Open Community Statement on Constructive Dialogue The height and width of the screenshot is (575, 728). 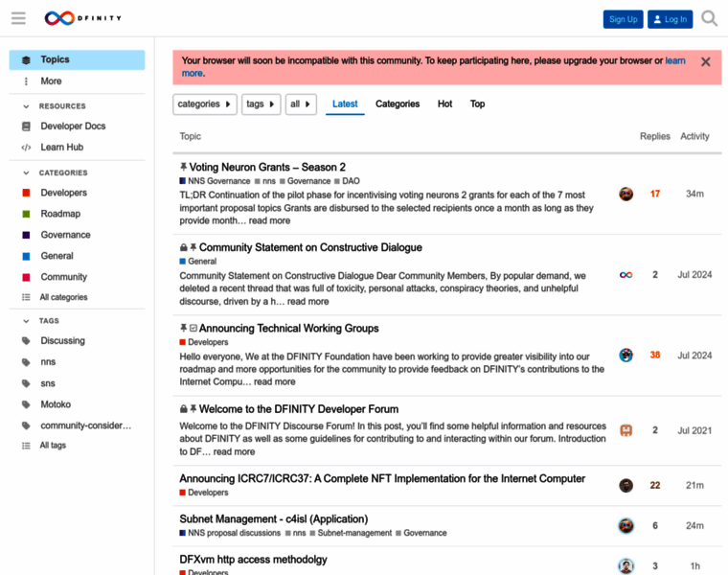coord(310,247)
